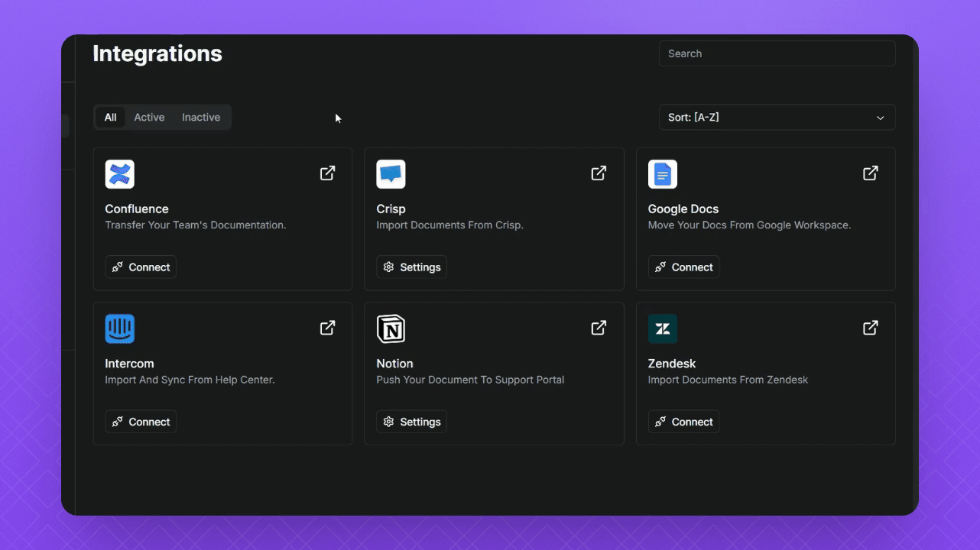Open Intercom external link icon
980x550 pixels.
(x=327, y=328)
